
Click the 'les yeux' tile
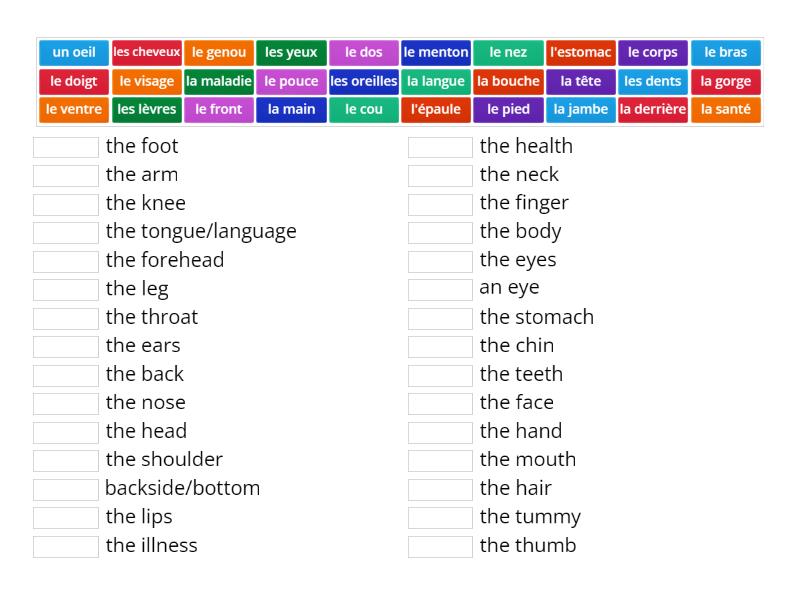[292, 53]
